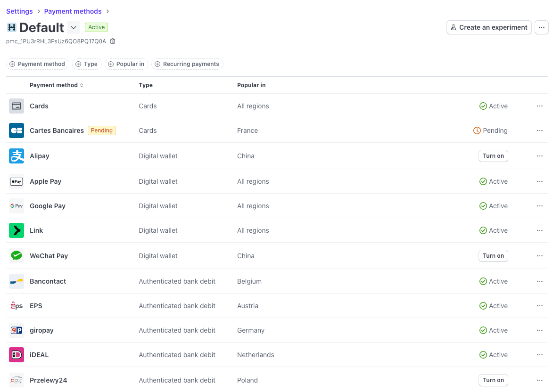The image size is (553, 392).
Task: Open the Recurring payments filter
Action: (x=187, y=64)
